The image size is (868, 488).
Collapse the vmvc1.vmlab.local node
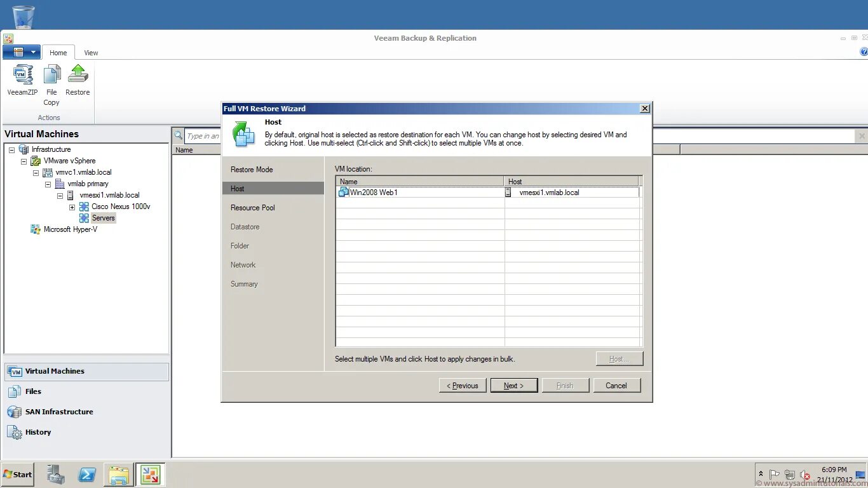[x=36, y=172]
